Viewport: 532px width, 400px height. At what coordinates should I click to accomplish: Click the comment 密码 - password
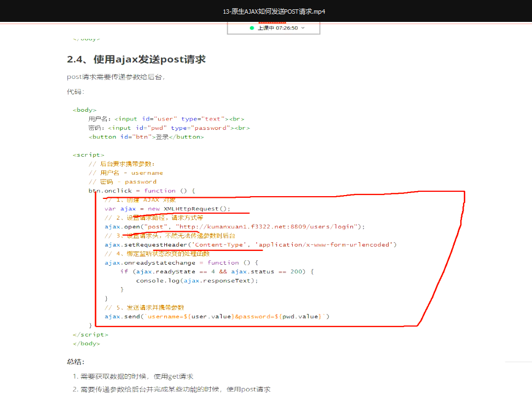[x=123, y=182]
